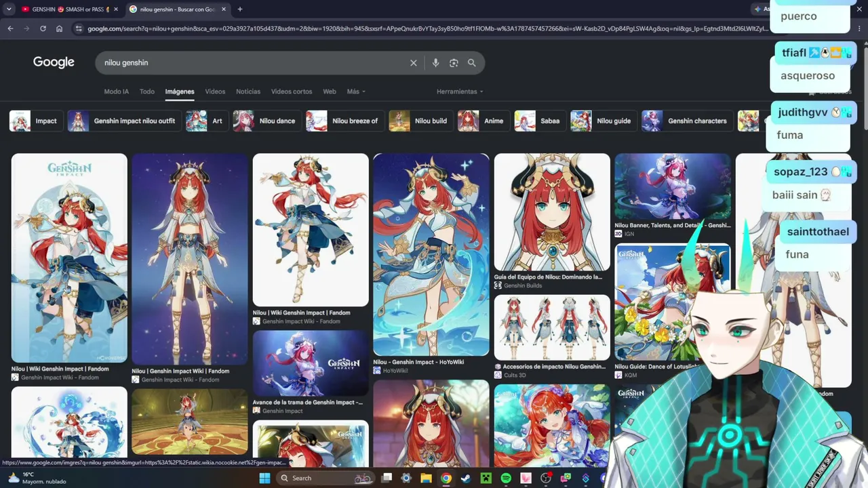The image size is (868, 488).
Task: Launch Minecraft from the taskbar
Action: [486, 478]
